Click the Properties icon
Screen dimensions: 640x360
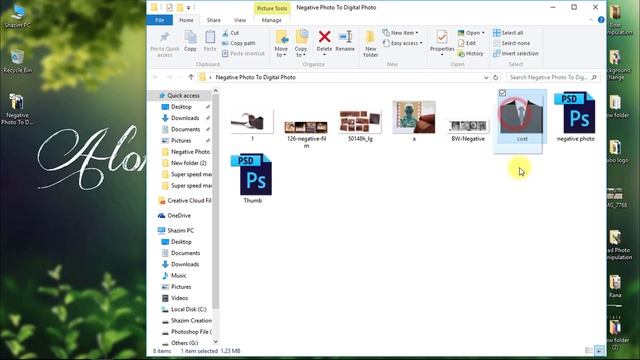click(x=442, y=37)
